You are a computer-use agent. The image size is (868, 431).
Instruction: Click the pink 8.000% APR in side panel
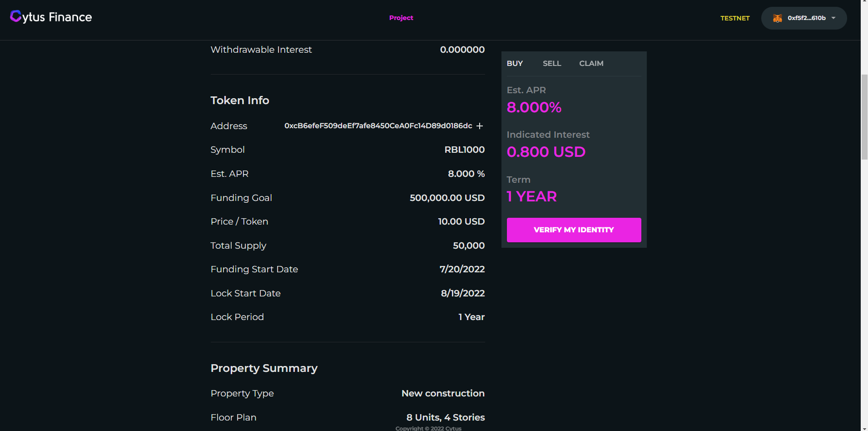pos(534,107)
